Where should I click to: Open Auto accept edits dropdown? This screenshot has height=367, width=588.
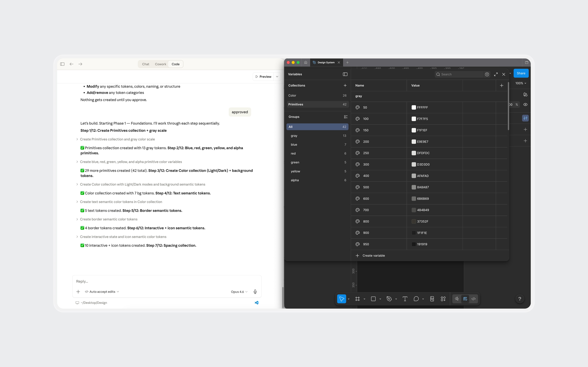pos(102,291)
